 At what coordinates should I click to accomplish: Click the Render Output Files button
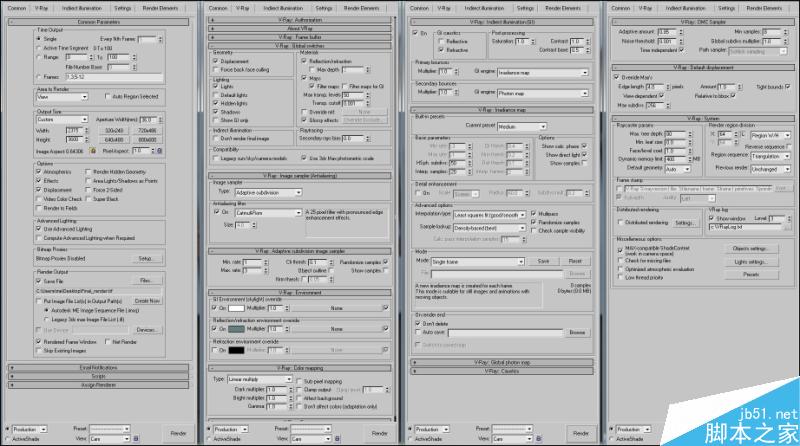click(x=145, y=281)
